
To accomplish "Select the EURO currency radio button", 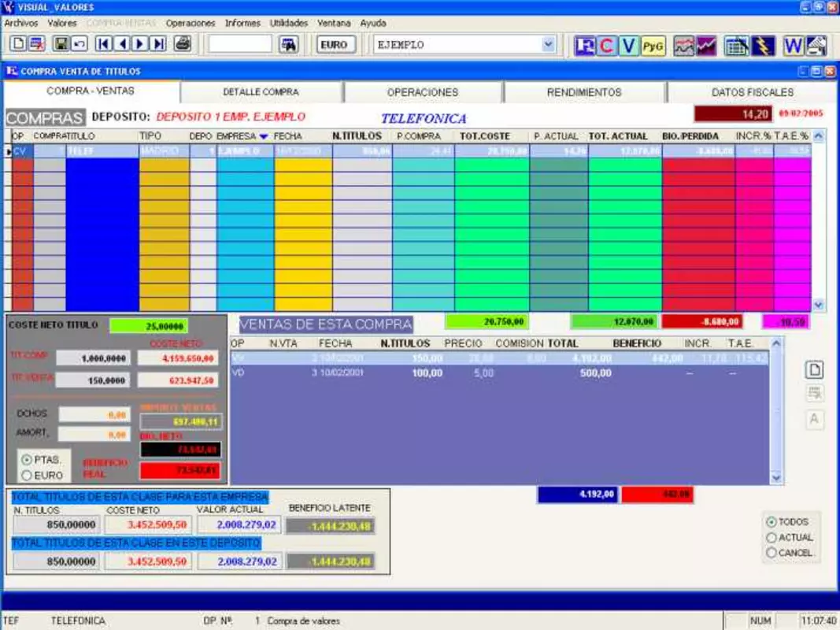I will click(26, 475).
